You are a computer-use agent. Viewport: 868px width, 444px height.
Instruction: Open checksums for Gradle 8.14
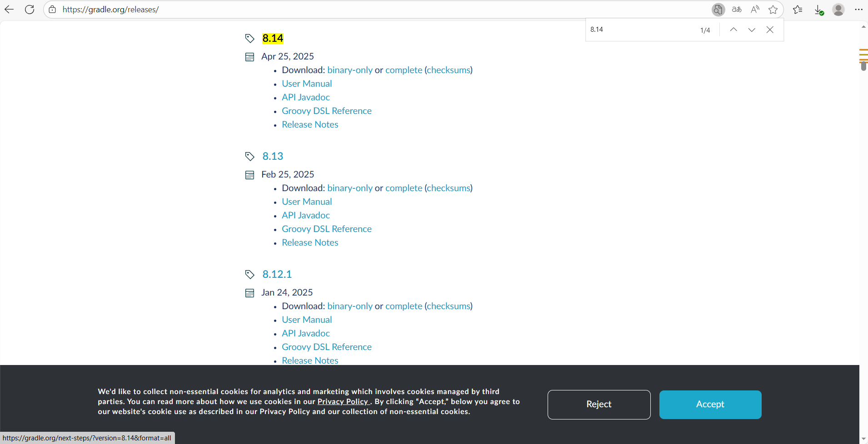point(449,70)
